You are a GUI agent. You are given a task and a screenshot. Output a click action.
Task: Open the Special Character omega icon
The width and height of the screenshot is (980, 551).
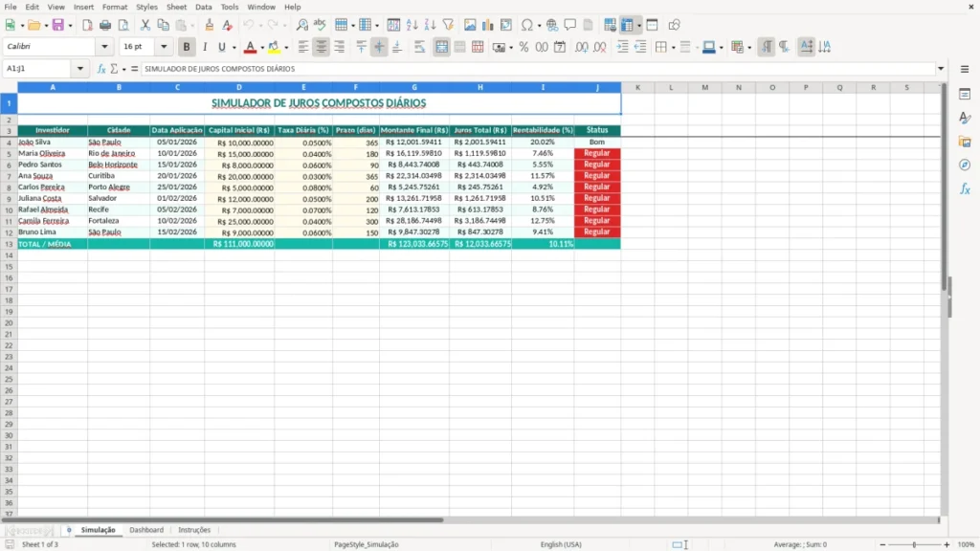coord(527,25)
